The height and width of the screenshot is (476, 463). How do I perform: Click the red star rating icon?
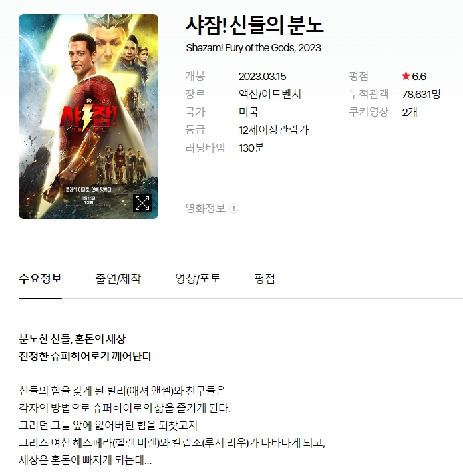coord(406,76)
